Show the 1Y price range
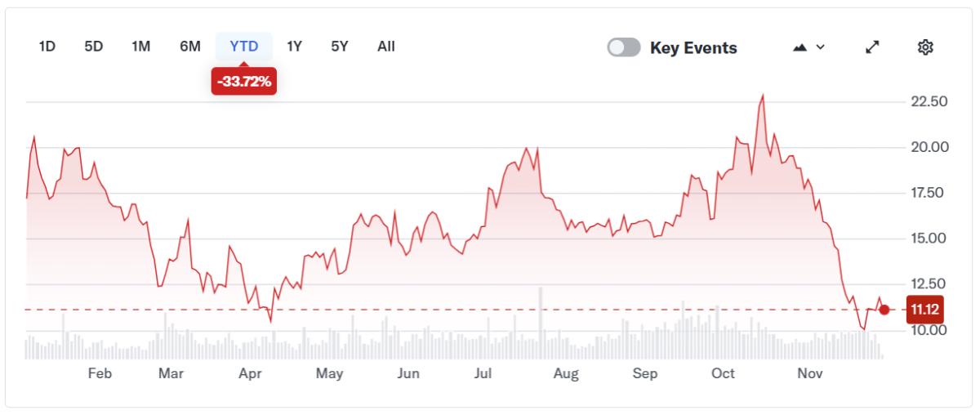Image resolution: width=980 pixels, height=415 pixels. (x=295, y=47)
